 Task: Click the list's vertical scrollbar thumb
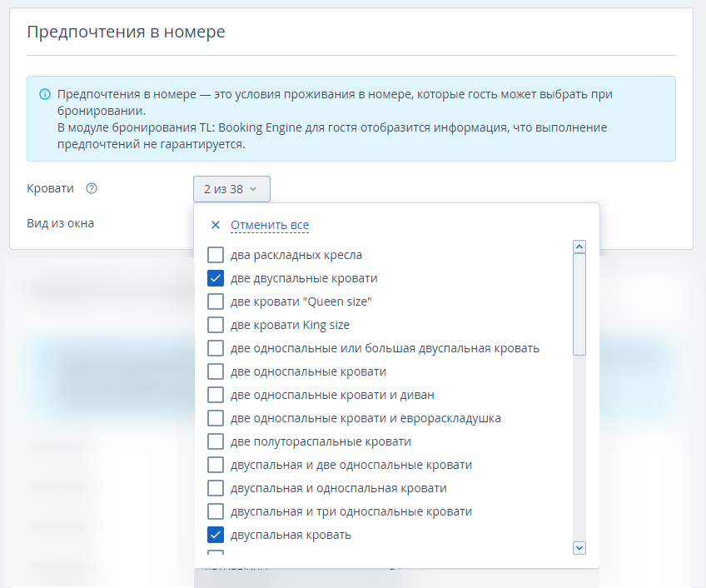coord(579,305)
